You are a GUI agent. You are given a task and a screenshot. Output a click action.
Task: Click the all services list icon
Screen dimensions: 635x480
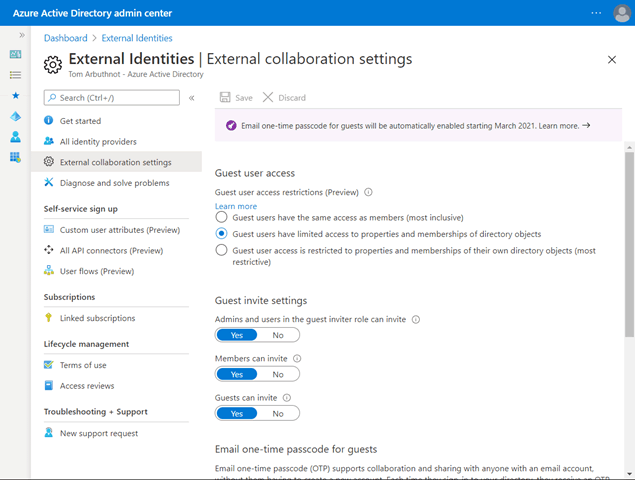point(15,74)
